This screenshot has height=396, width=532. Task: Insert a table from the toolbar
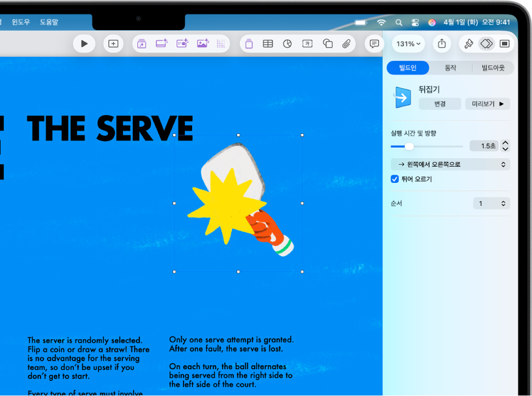(x=268, y=44)
